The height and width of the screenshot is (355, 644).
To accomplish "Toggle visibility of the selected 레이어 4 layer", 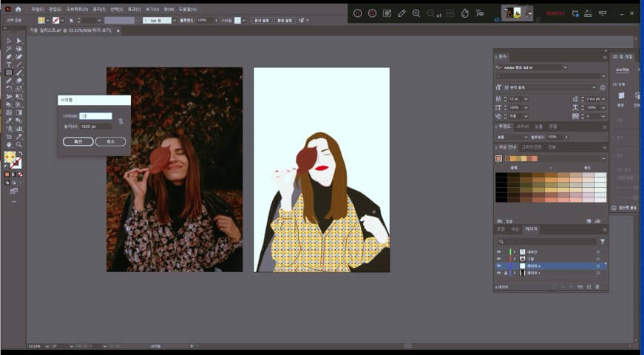I will tap(498, 266).
